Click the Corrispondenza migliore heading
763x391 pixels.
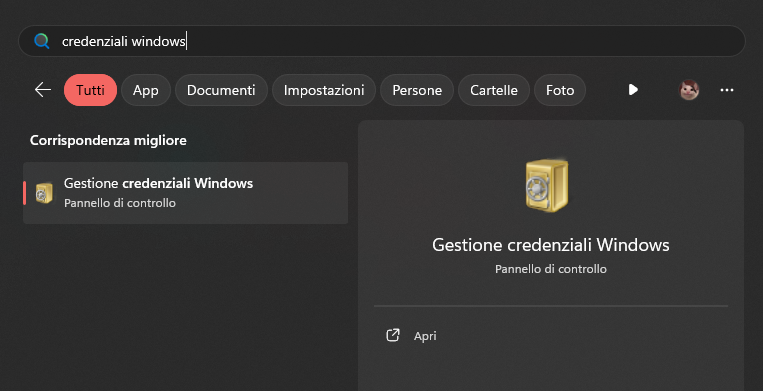click(x=108, y=140)
